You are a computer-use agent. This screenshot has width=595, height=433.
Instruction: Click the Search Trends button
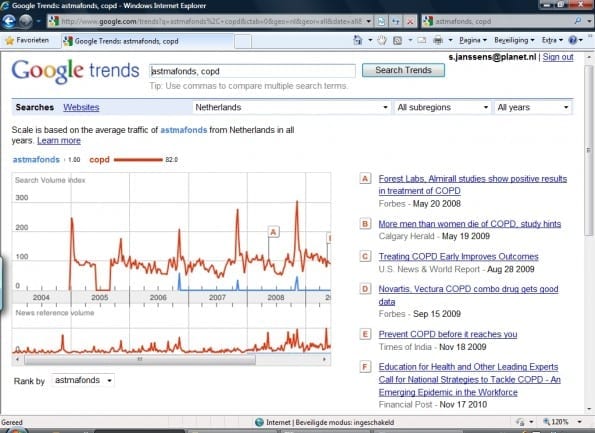(x=403, y=70)
